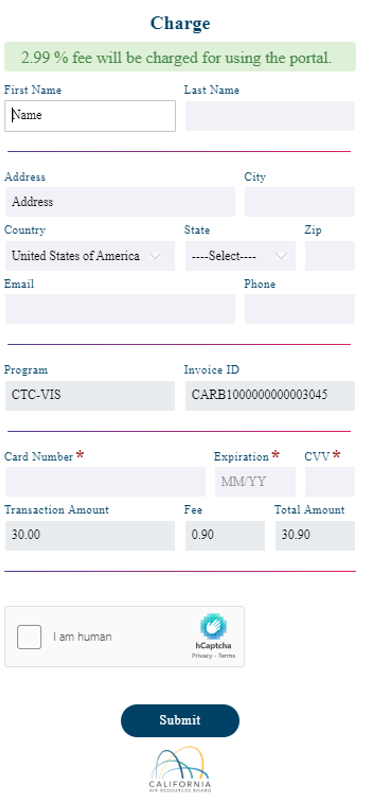Select the Phone number field

(x=300, y=309)
